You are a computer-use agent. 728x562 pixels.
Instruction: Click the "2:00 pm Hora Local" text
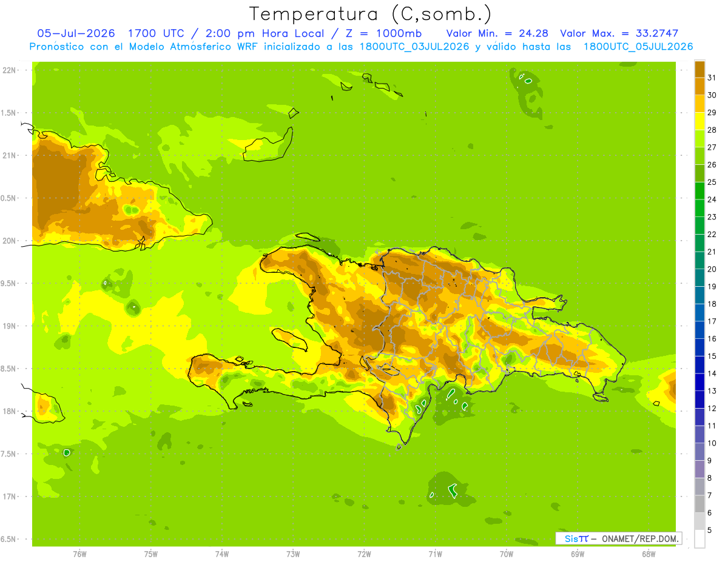(x=263, y=33)
